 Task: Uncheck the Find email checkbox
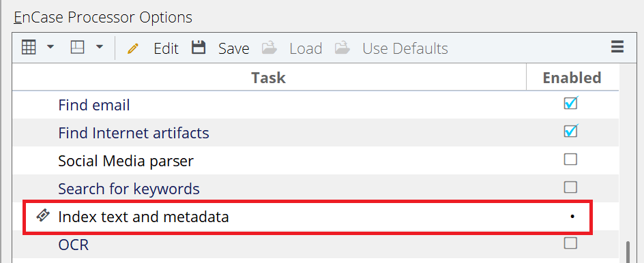click(x=571, y=103)
